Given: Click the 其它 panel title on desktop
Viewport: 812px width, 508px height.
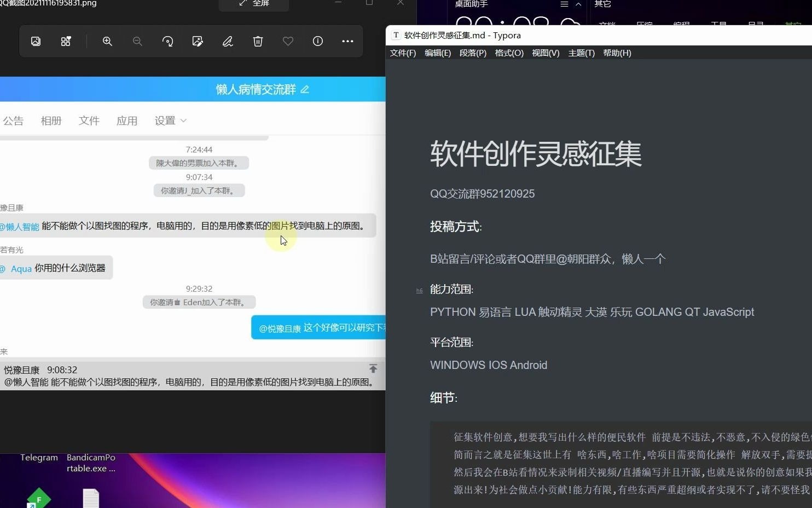Looking at the screenshot, I should tap(602, 4).
